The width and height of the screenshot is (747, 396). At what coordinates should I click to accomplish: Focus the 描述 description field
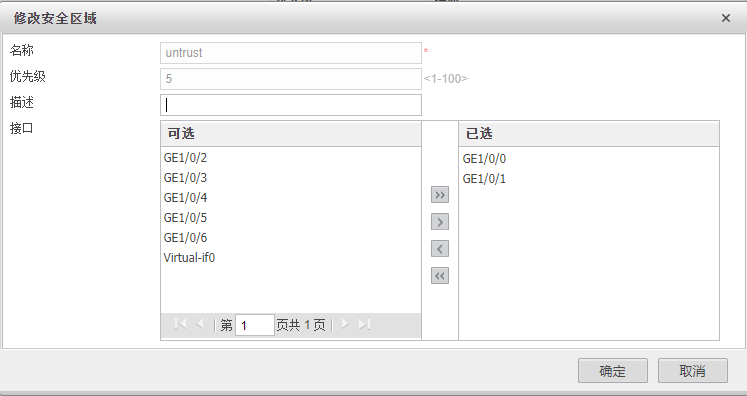click(x=291, y=105)
